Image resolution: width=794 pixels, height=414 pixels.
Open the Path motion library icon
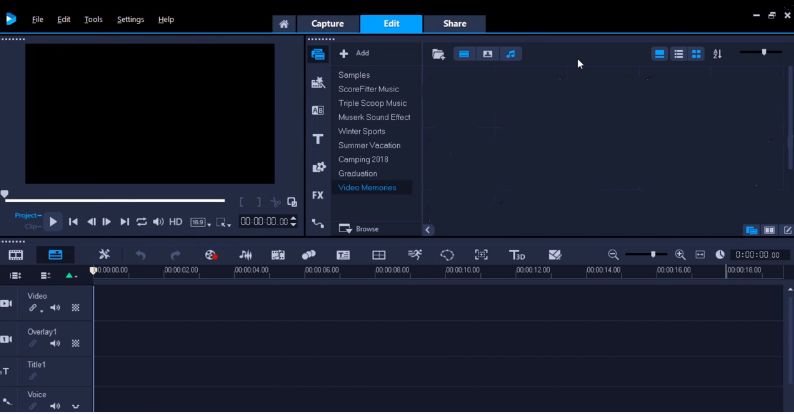coord(318,223)
